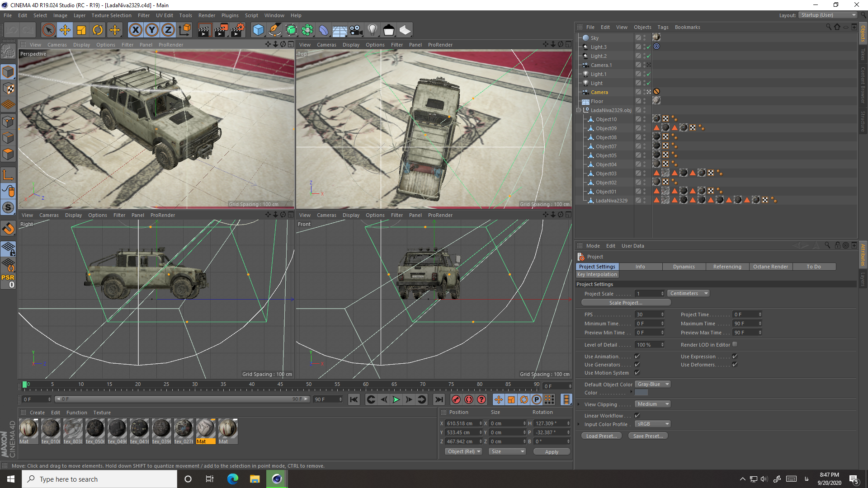The image size is (868, 488).
Task: Select the Move tool in toolbar
Action: [65, 30]
